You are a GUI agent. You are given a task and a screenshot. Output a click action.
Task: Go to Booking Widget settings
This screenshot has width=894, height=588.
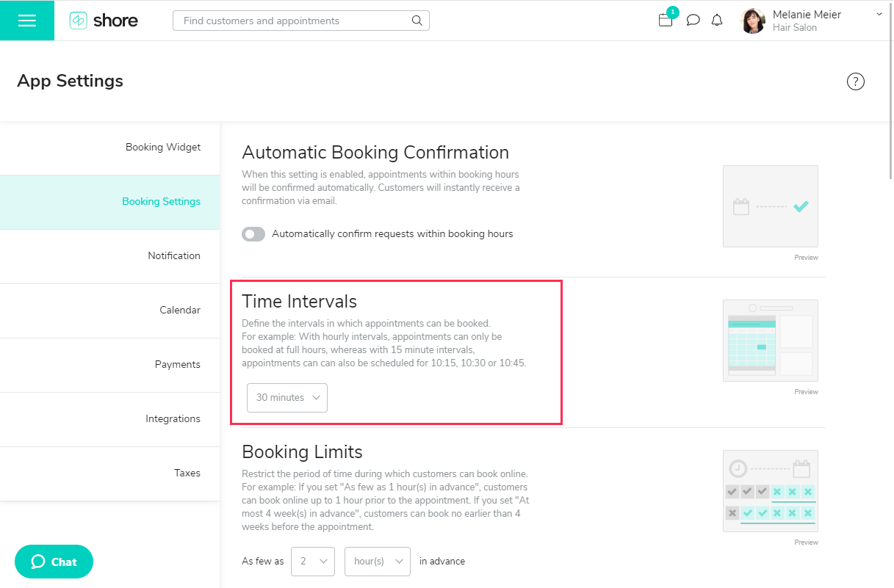(110, 148)
